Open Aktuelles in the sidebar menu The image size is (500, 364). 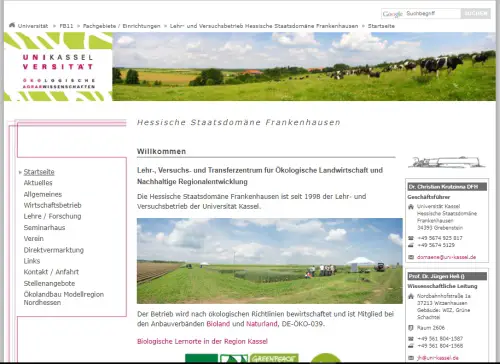click(x=38, y=183)
